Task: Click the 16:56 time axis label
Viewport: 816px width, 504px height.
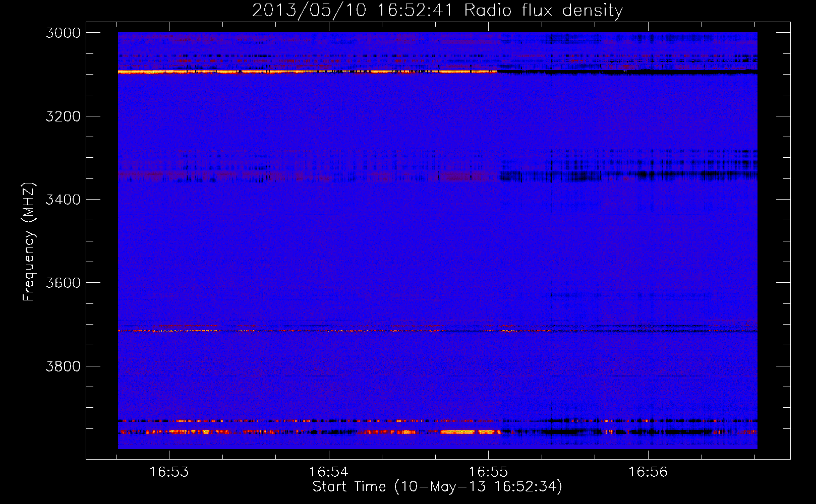Action: point(648,472)
